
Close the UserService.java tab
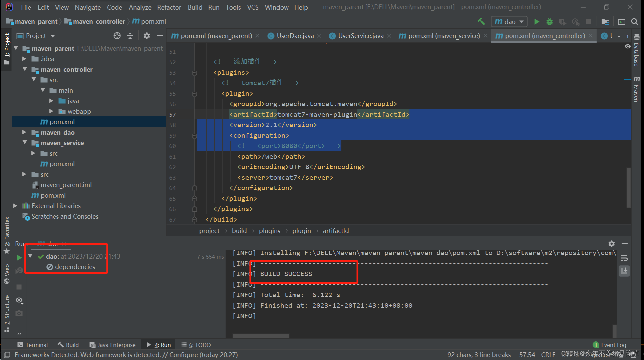click(389, 36)
